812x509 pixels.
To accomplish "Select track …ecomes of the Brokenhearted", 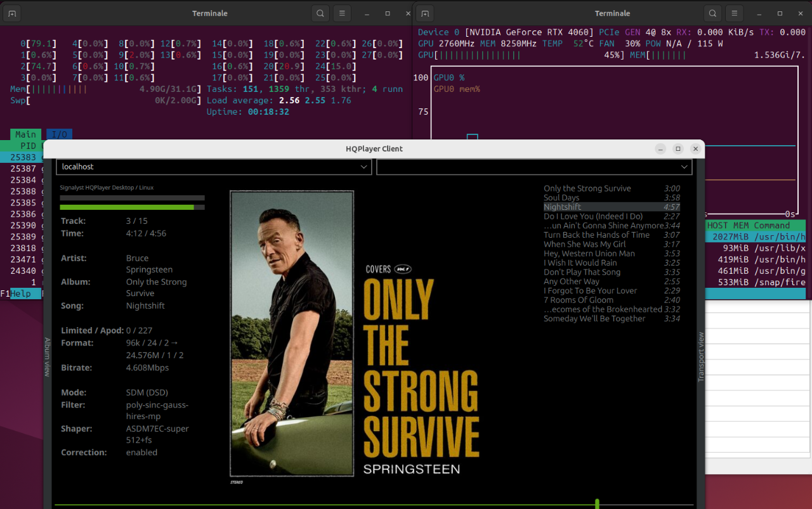I will coord(612,309).
